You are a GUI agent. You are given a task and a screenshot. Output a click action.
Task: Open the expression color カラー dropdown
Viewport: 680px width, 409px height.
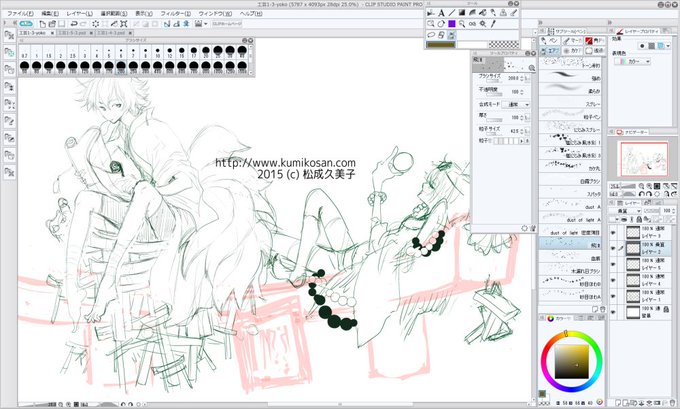[x=632, y=62]
